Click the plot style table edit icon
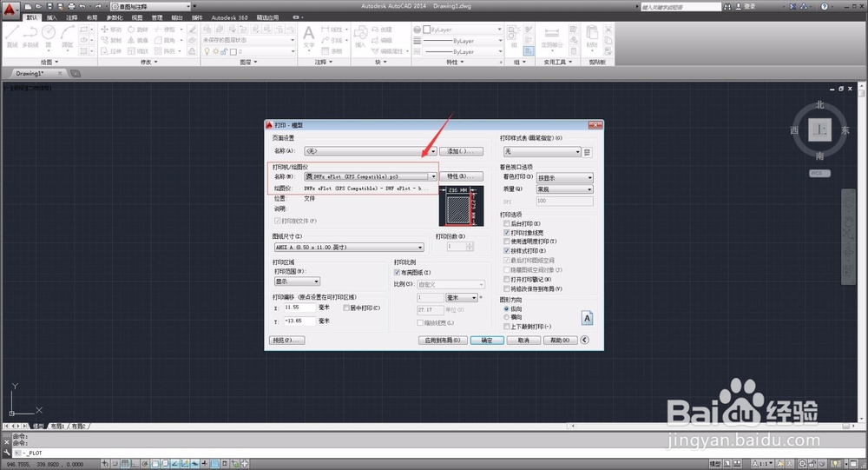 pos(588,152)
